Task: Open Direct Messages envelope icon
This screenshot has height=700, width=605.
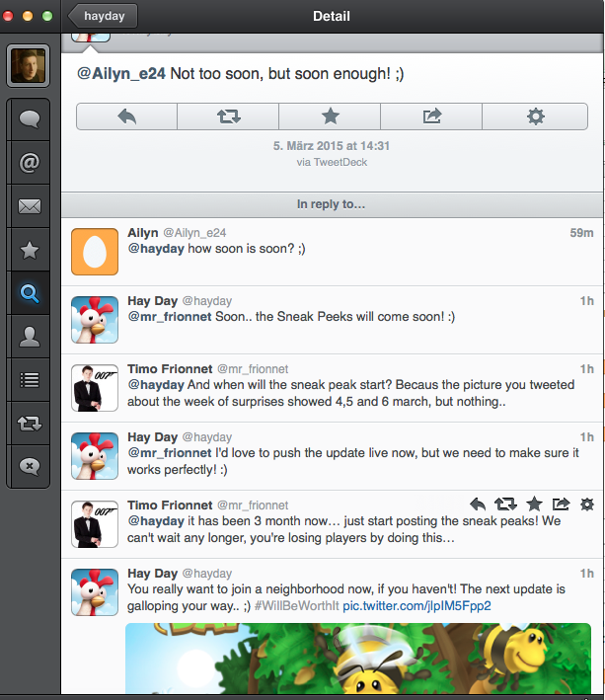Action: coord(30,206)
